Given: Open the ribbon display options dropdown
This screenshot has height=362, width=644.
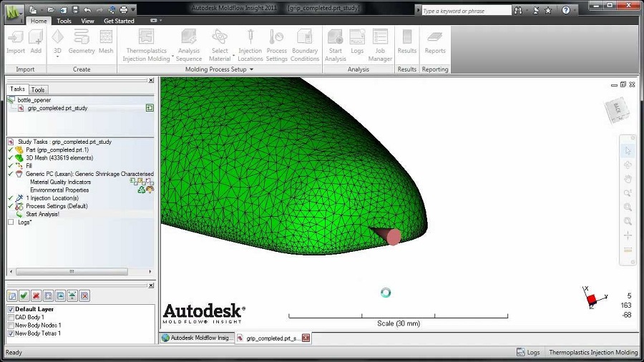Looking at the screenshot, I should pos(160,21).
